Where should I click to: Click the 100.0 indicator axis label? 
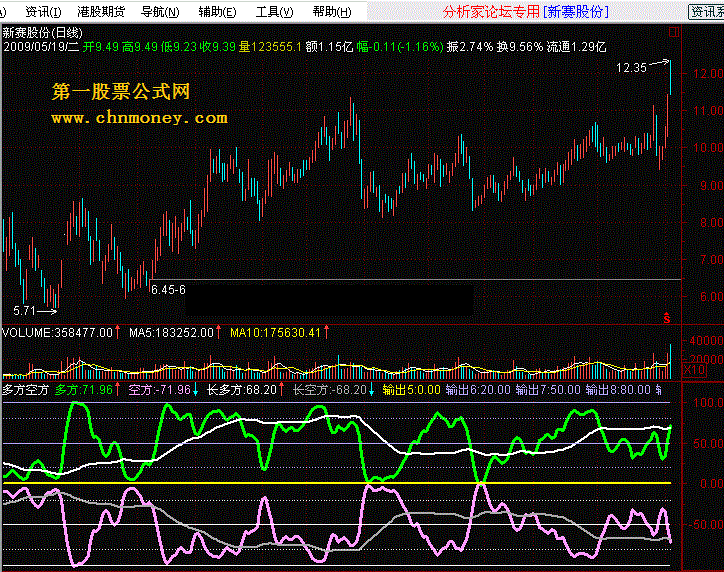[x=708, y=403]
